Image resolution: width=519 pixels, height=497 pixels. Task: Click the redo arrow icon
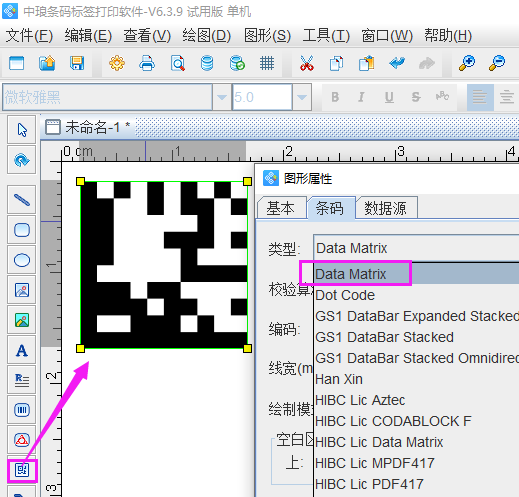tap(427, 63)
